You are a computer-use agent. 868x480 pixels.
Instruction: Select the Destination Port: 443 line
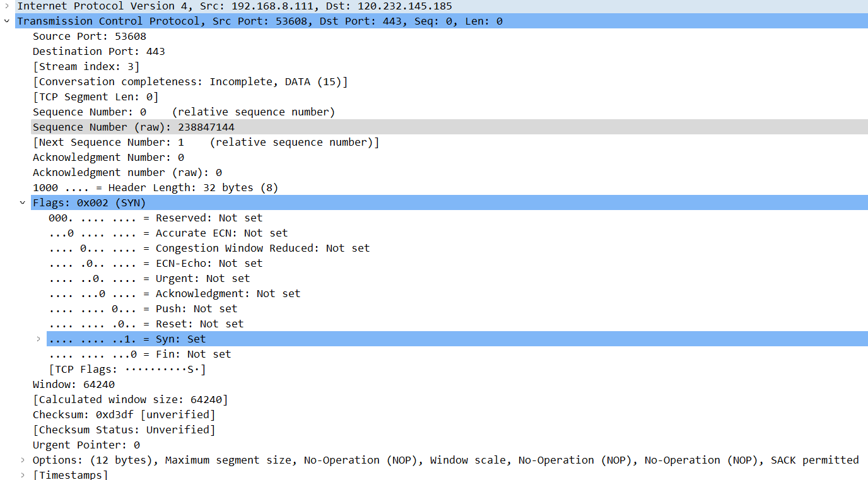pyautogui.click(x=98, y=51)
